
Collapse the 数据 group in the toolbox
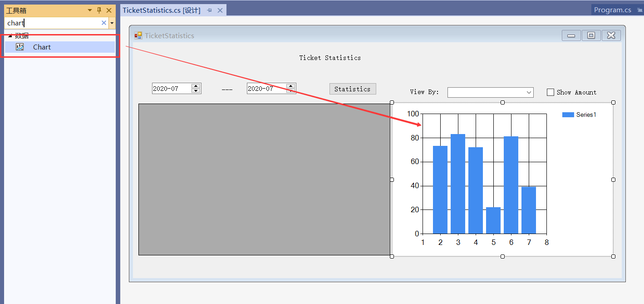point(10,35)
